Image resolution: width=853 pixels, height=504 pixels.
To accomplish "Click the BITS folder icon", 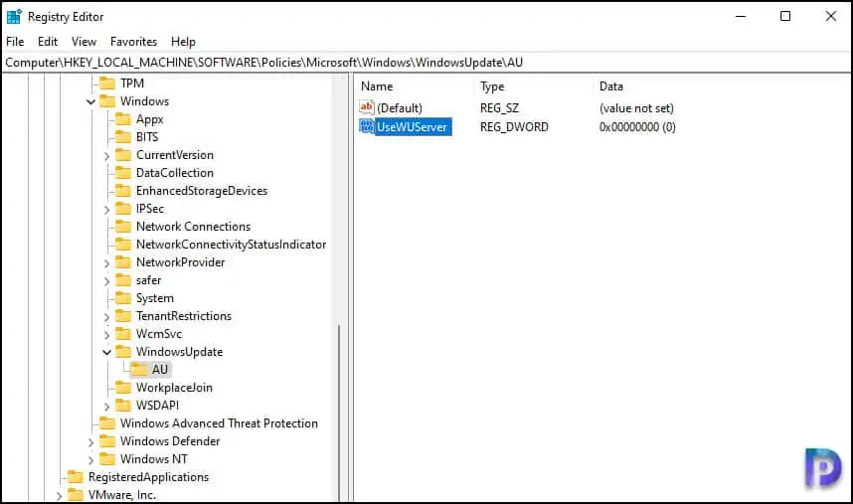I will (x=123, y=137).
